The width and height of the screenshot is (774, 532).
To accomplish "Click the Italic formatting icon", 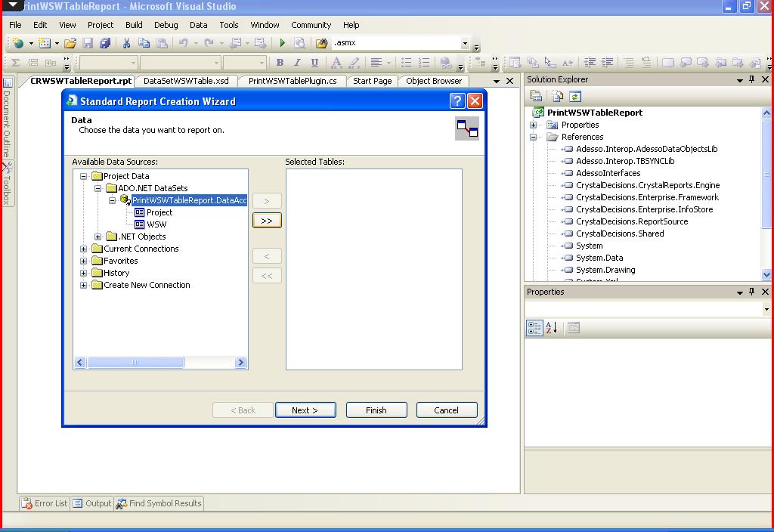I will click(297, 63).
